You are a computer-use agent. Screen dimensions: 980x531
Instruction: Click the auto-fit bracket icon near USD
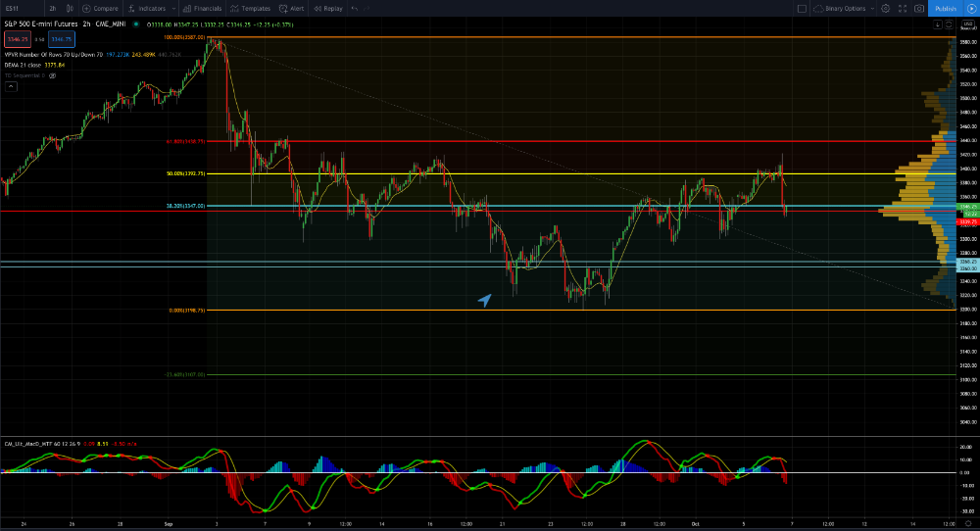948,24
